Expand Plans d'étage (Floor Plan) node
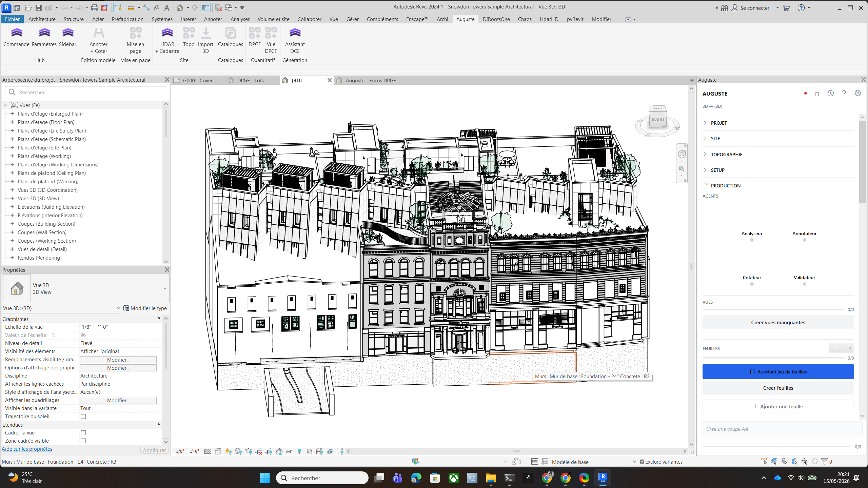The height and width of the screenshot is (488, 868). [12, 122]
